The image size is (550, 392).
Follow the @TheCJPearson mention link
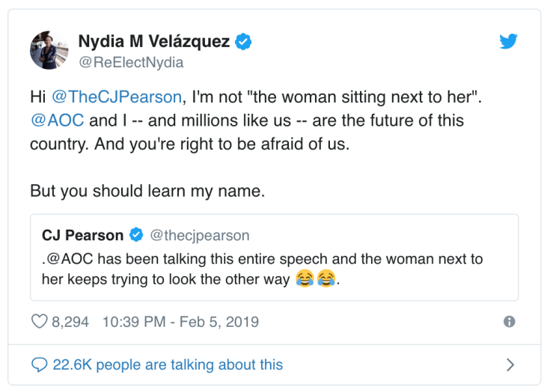point(117,97)
